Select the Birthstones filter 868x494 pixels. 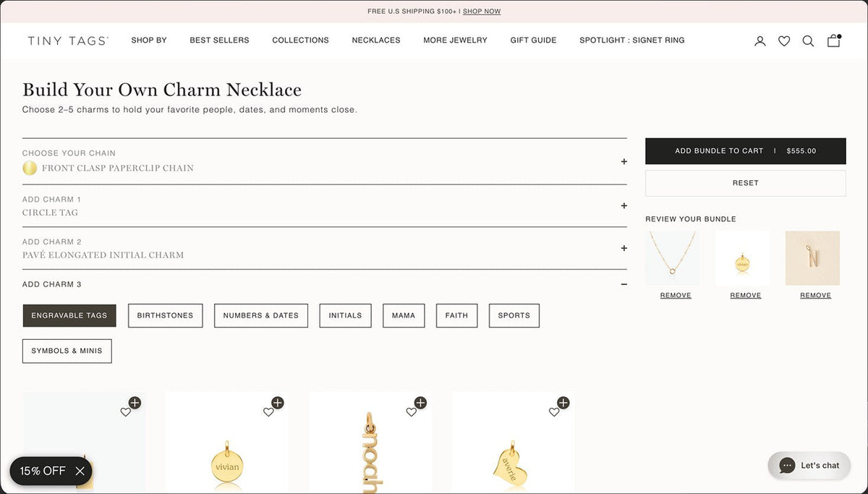tap(165, 315)
